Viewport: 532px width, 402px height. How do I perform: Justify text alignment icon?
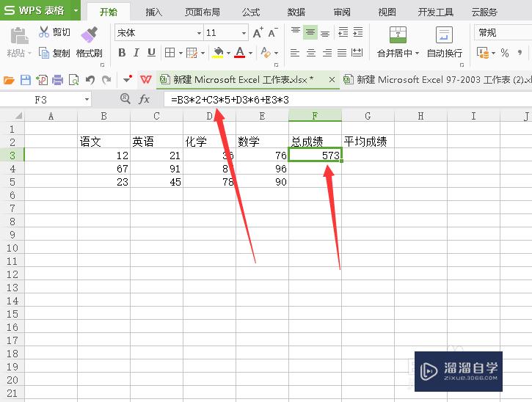tap(342, 53)
